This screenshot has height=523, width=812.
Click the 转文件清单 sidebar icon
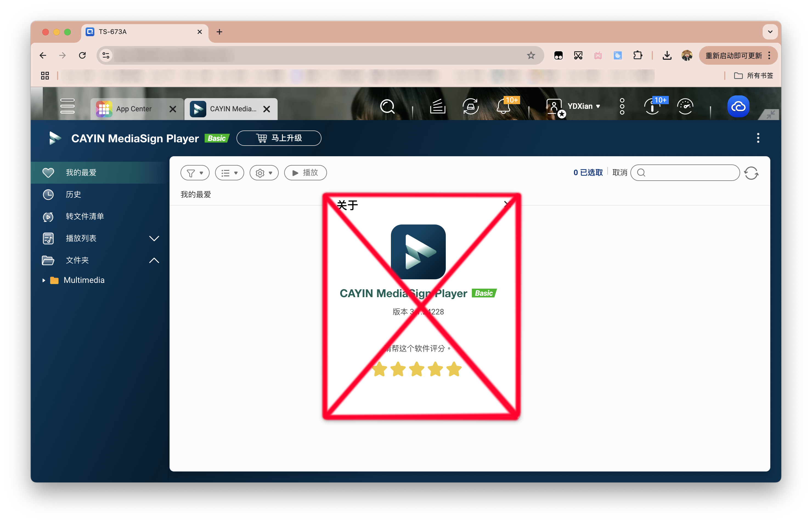[x=48, y=217]
